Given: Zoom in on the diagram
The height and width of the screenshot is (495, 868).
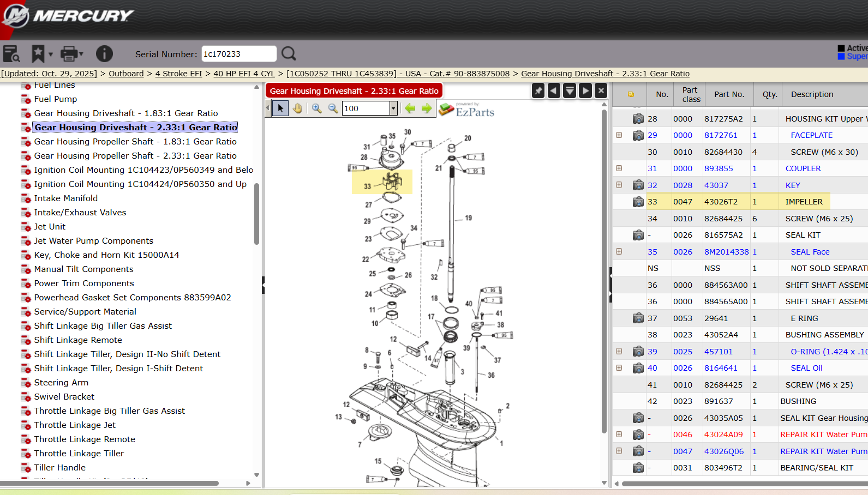Looking at the screenshot, I should pyautogui.click(x=316, y=108).
